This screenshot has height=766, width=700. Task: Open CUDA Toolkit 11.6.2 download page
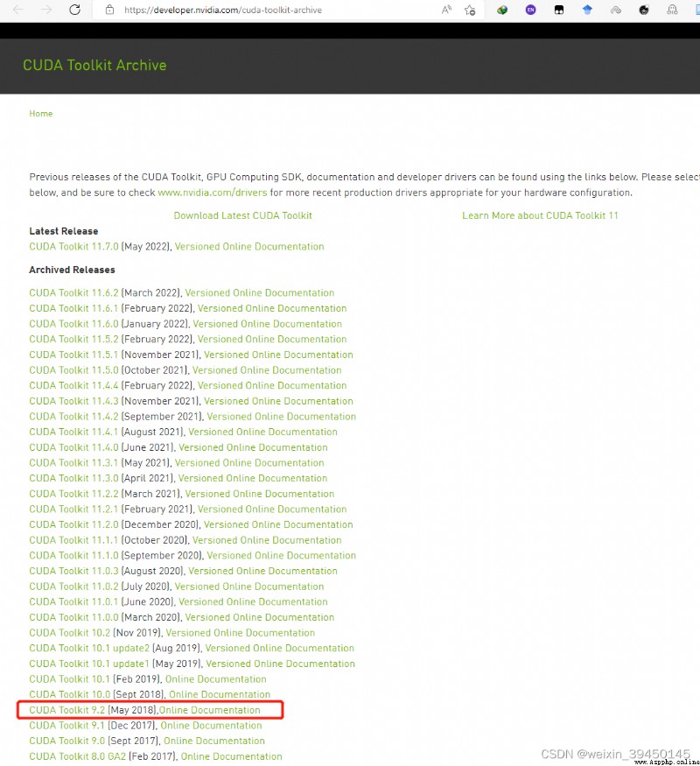click(73, 292)
